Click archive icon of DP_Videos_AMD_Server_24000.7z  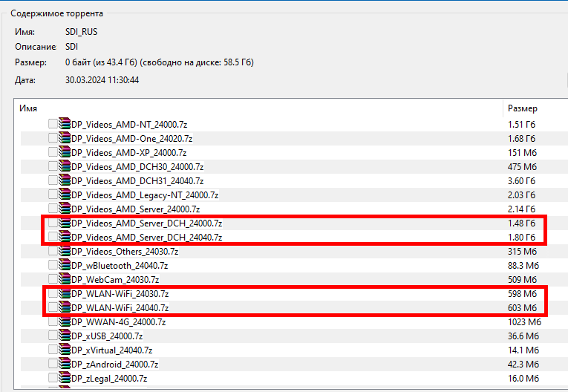(65, 209)
